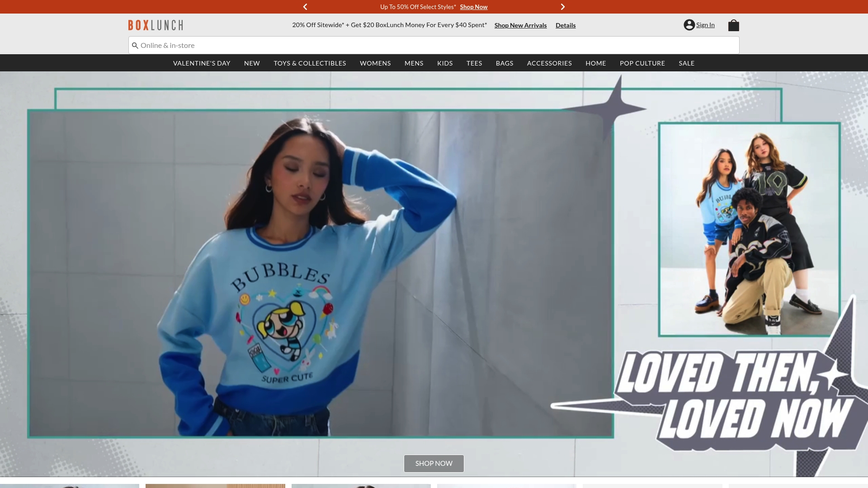This screenshot has height=488, width=868.
Task: Open Shop New Arrivals link
Action: coord(520,25)
